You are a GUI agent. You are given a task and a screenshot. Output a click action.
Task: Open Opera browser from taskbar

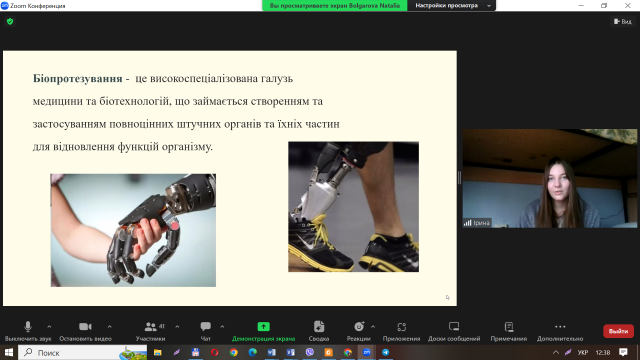(214, 352)
